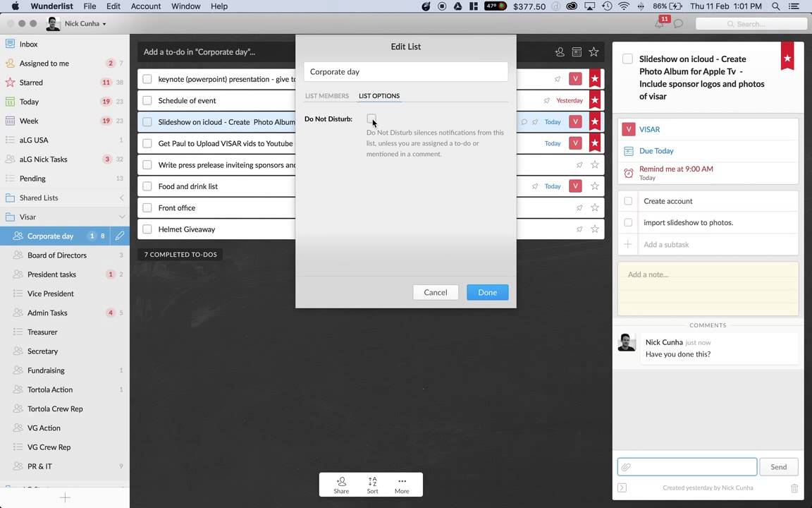Viewport: 812px width, 508px height.
Task: Select the President tasks list
Action: pyautogui.click(x=65, y=274)
